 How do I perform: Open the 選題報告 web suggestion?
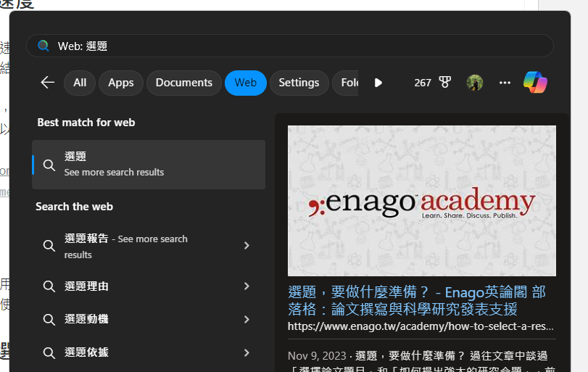tap(149, 246)
